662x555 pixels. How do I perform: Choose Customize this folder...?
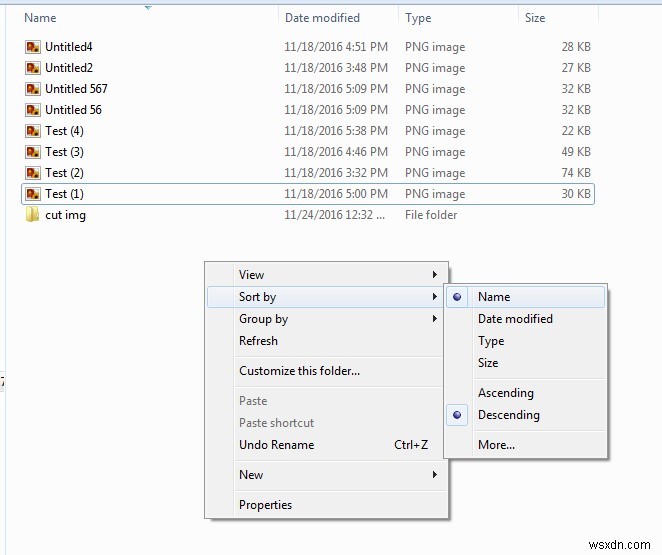299,371
